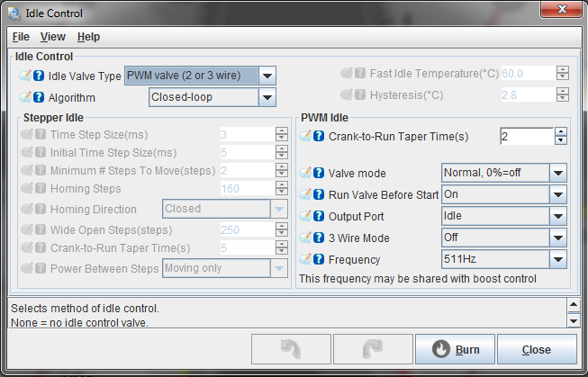Increase Crank-to-Run Taper Time with PWM Idle up arrow
The height and width of the screenshot is (377, 588).
tap(561, 131)
